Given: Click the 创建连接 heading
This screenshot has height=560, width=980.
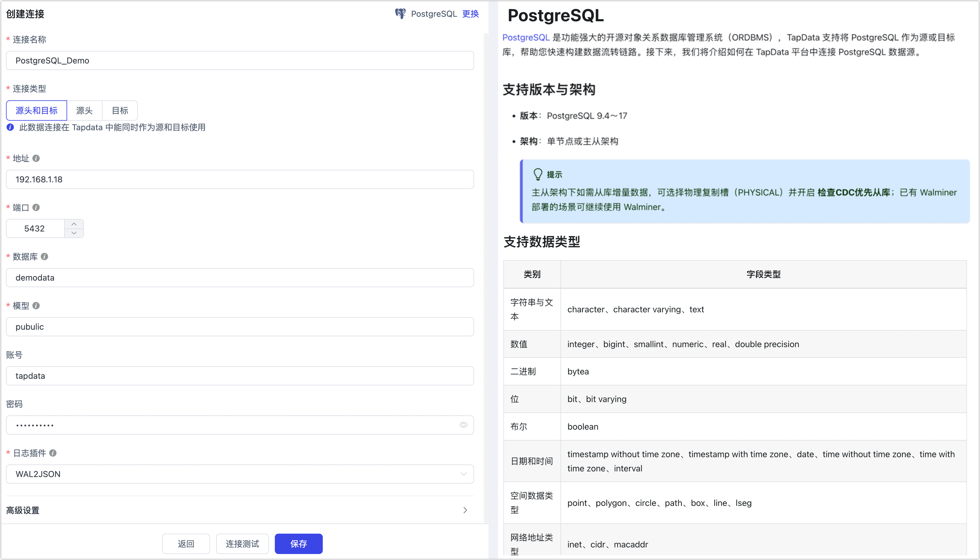Looking at the screenshot, I should click(25, 14).
